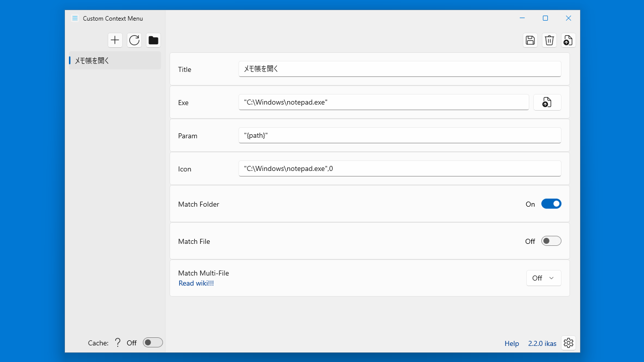This screenshot has width=644, height=362.
Task: Click the Icon path field
Action: (x=400, y=168)
